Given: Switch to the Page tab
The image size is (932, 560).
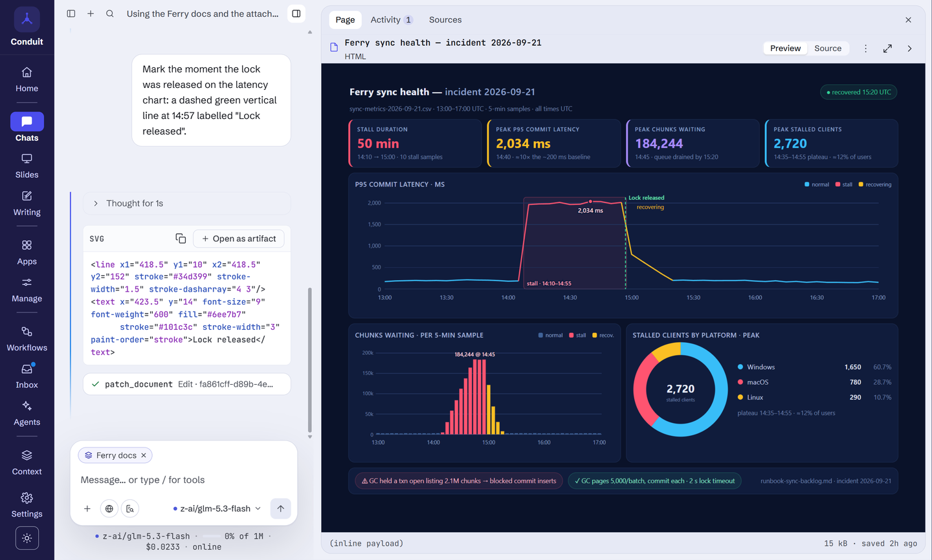Looking at the screenshot, I should (x=345, y=20).
